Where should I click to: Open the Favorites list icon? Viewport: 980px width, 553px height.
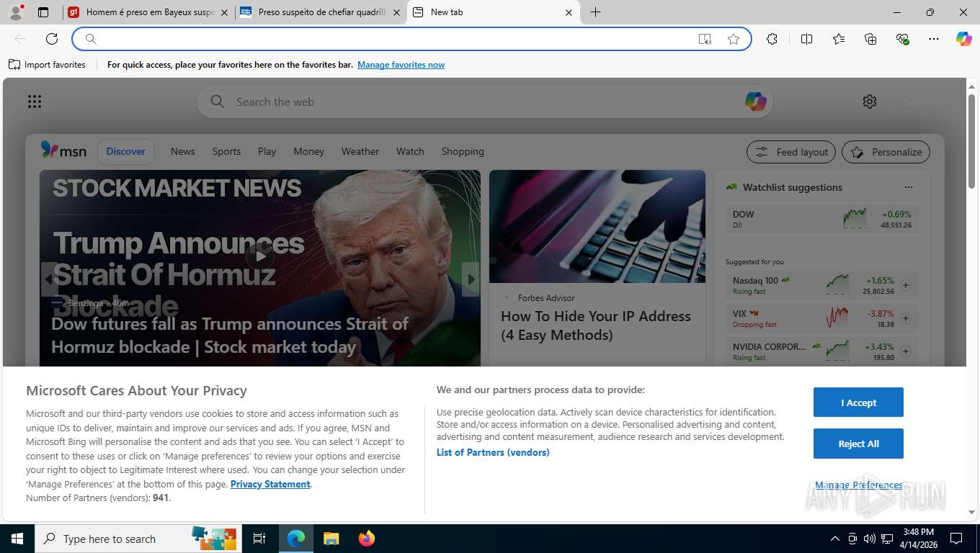click(839, 39)
